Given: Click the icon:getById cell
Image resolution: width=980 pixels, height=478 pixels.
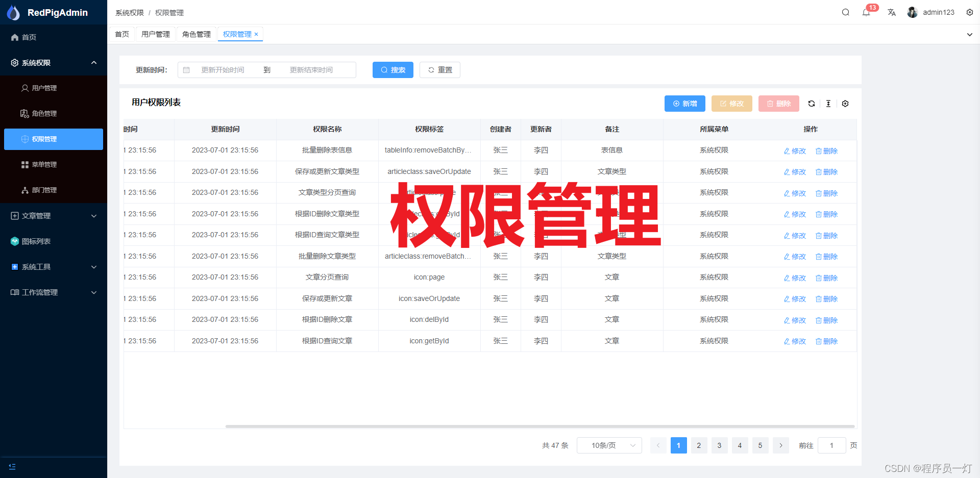Looking at the screenshot, I should (x=429, y=341).
